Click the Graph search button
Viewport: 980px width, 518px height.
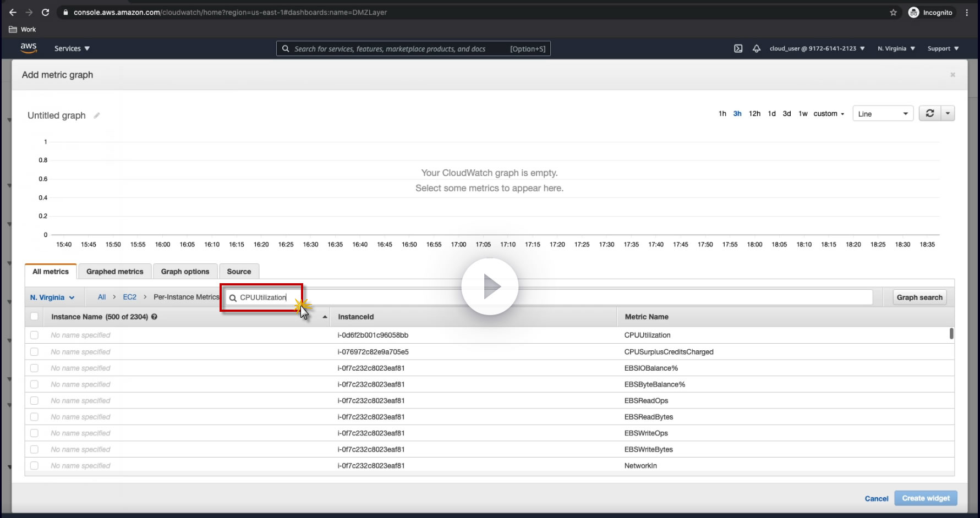point(919,297)
